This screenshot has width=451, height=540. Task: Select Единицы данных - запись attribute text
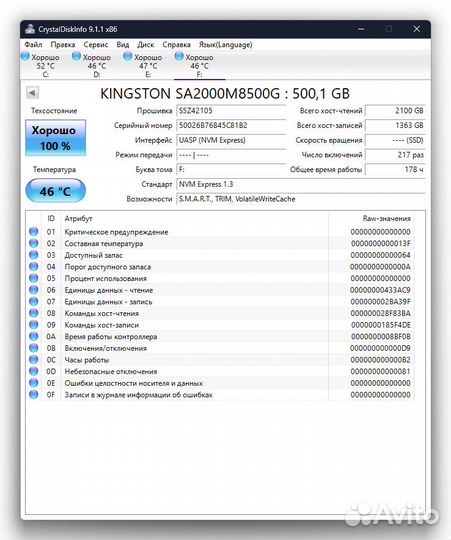(108, 302)
